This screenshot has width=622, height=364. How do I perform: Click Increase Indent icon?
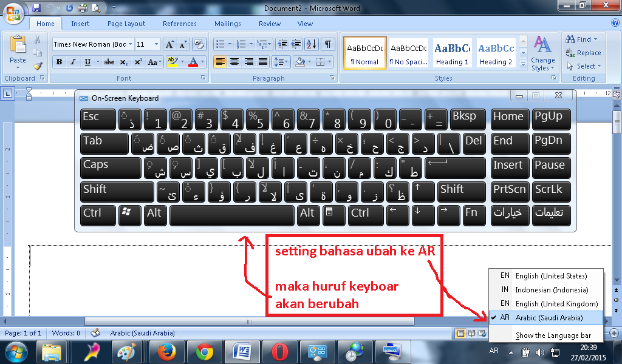tap(296, 44)
